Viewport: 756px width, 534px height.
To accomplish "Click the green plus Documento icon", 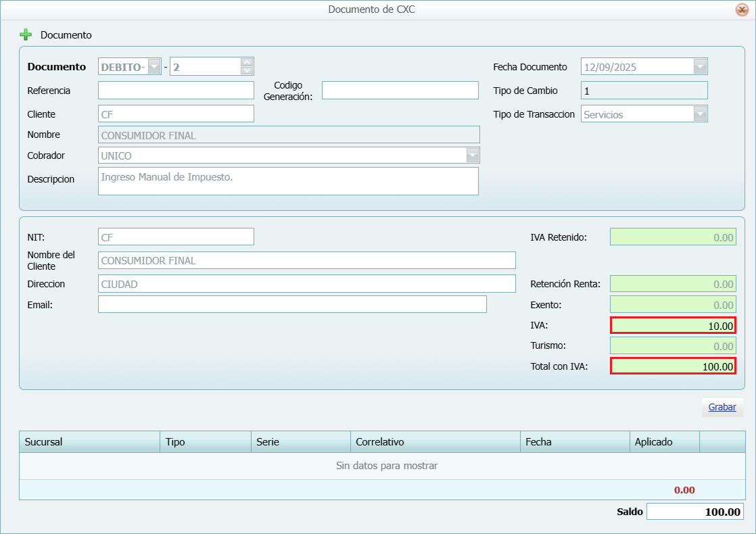I will click(x=26, y=34).
